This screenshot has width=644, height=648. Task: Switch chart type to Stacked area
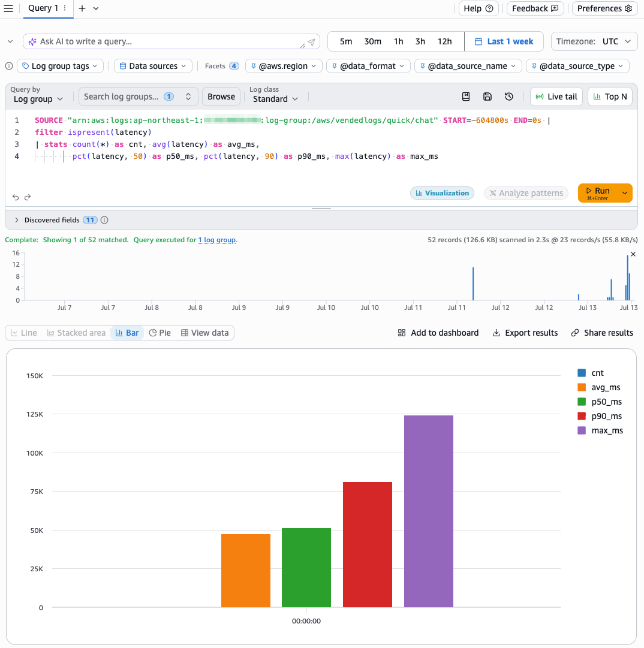(77, 333)
